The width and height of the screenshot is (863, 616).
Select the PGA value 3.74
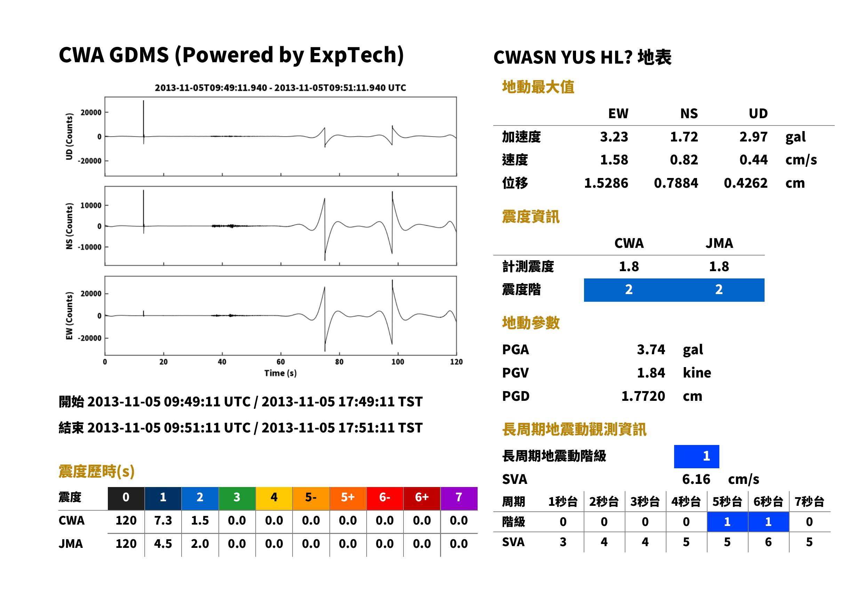pyautogui.click(x=650, y=349)
